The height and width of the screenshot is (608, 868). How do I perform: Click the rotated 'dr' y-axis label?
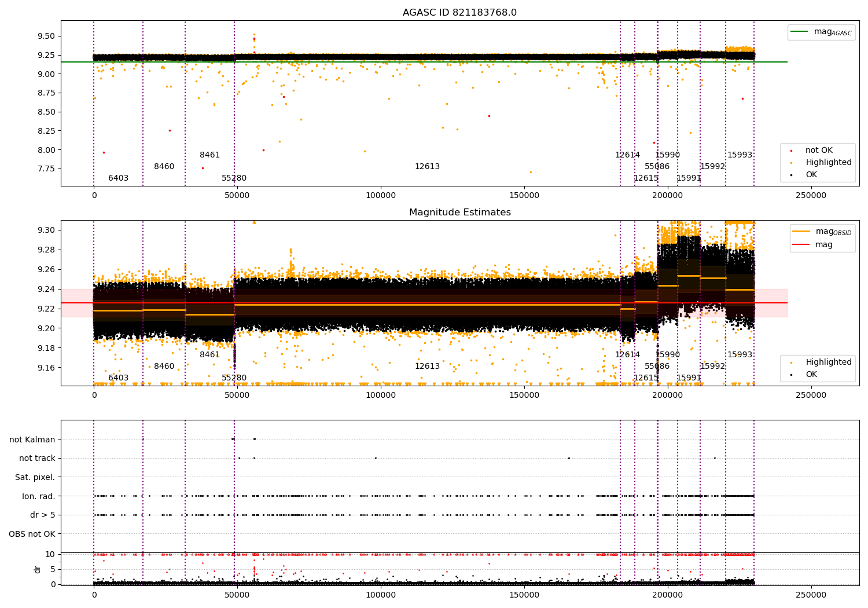(38, 569)
